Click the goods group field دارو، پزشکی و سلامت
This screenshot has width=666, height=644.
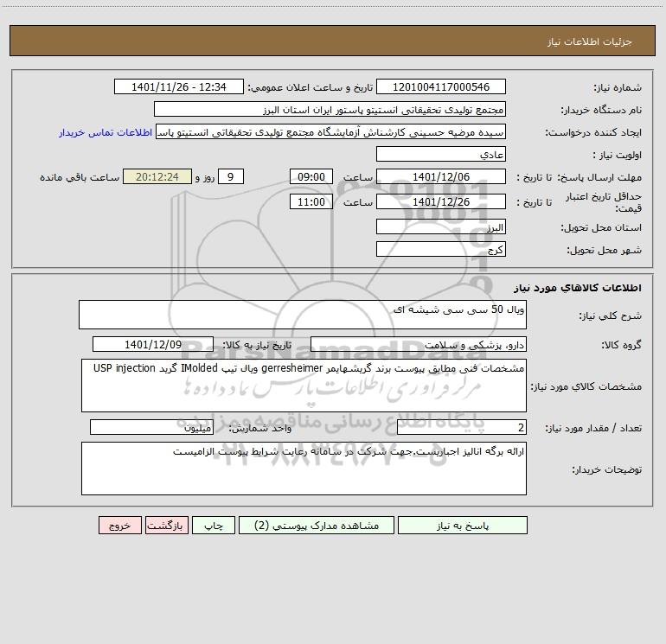pyautogui.click(x=419, y=344)
